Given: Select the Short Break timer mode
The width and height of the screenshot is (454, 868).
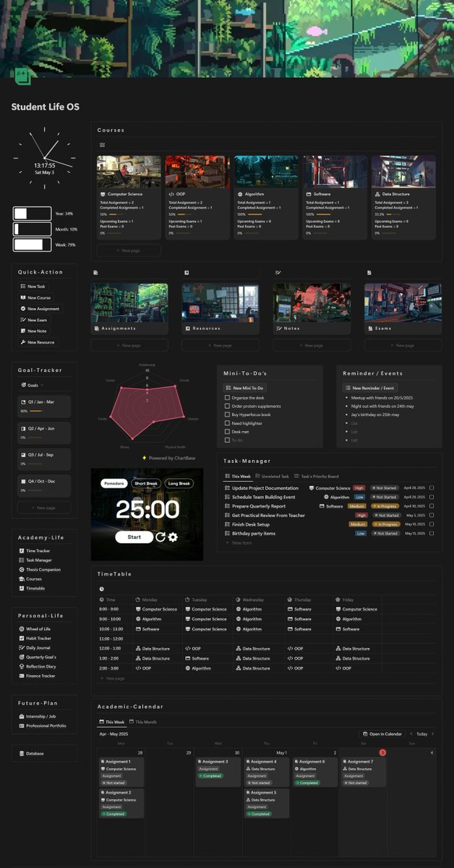Looking at the screenshot, I should click(x=146, y=483).
